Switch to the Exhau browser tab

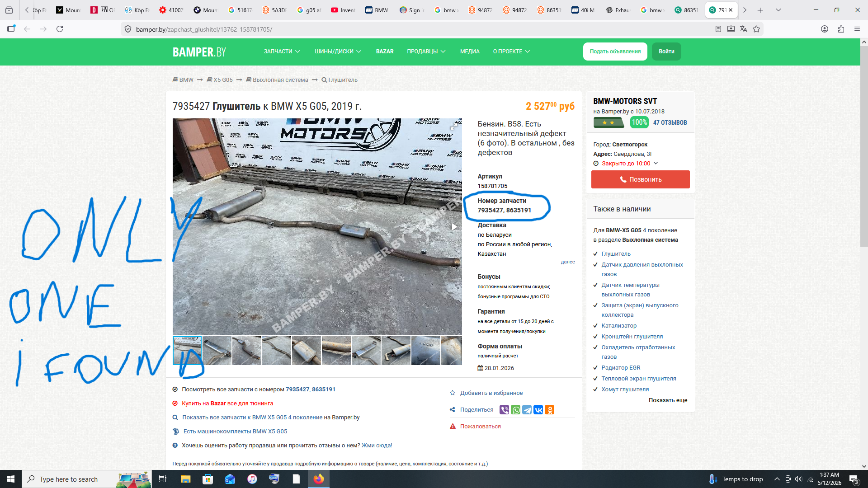(x=618, y=10)
